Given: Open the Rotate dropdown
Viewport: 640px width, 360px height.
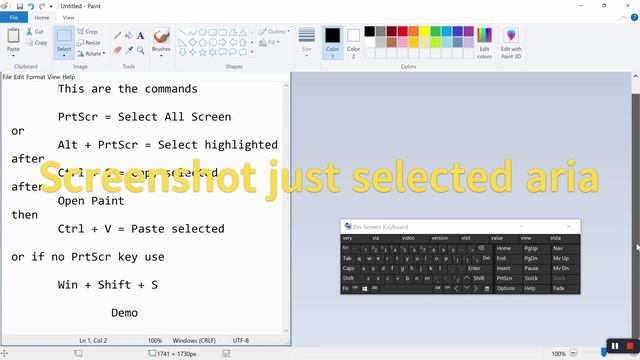Looking at the screenshot, I should (x=91, y=53).
